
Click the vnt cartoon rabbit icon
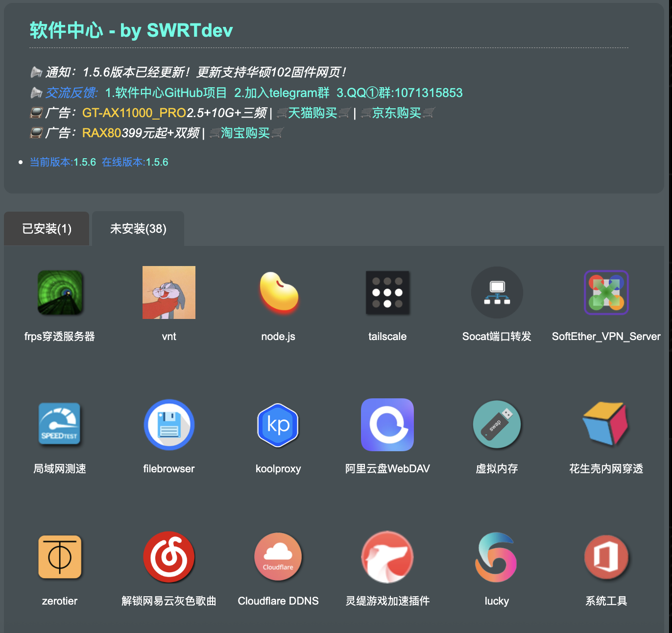tap(169, 292)
